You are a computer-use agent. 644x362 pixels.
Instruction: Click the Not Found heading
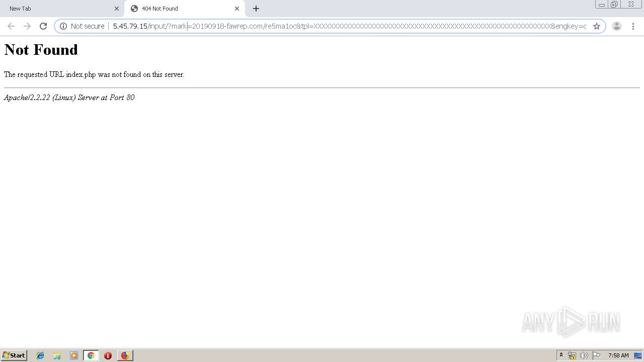click(x=41, y=50)
